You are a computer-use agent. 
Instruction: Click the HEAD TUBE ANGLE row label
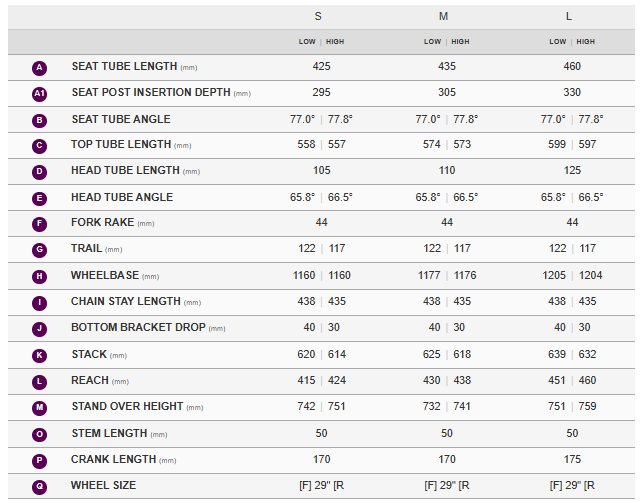[x=122, y=197]
